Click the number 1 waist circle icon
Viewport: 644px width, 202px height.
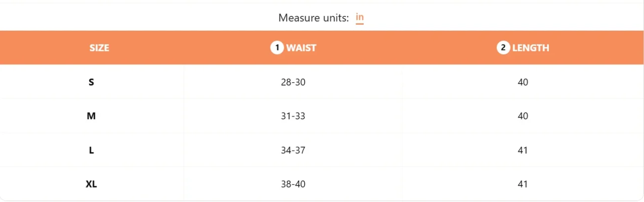tap(277, 48)
